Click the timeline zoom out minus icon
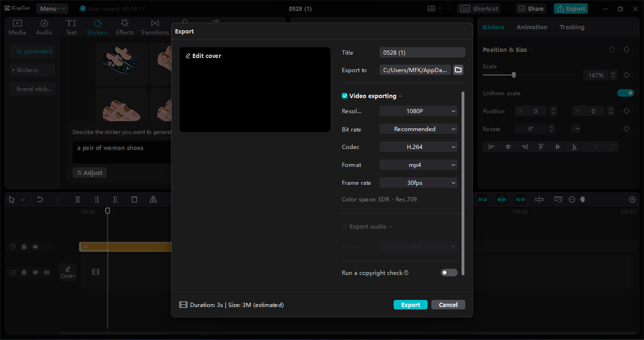This screenshot has height=340, width=644. pyautogui.click(x=572, y=199)
